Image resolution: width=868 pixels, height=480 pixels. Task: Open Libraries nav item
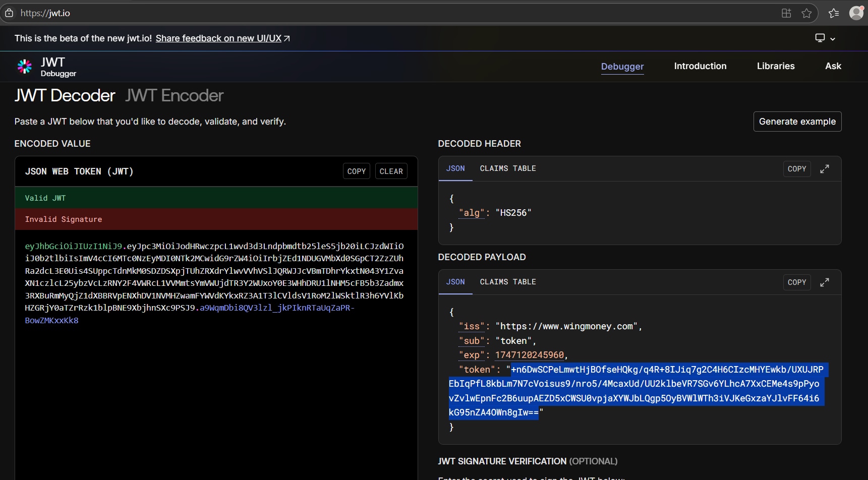point(776,66)
